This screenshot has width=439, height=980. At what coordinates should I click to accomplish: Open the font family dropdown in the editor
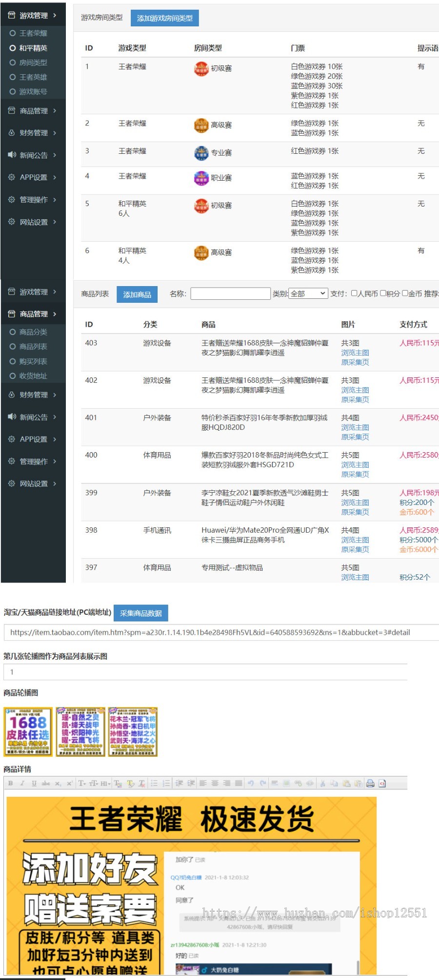click(x=82, y=783)
